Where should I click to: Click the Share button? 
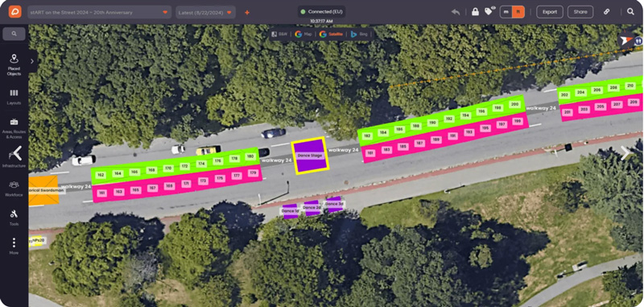(x=580, y=12)
